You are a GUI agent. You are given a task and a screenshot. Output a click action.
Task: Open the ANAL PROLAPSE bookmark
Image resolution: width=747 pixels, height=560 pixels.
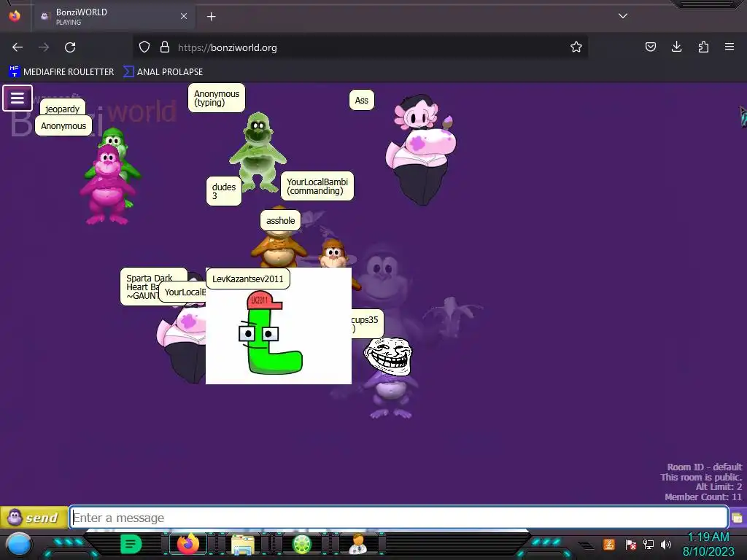click(x=163, y=72)
